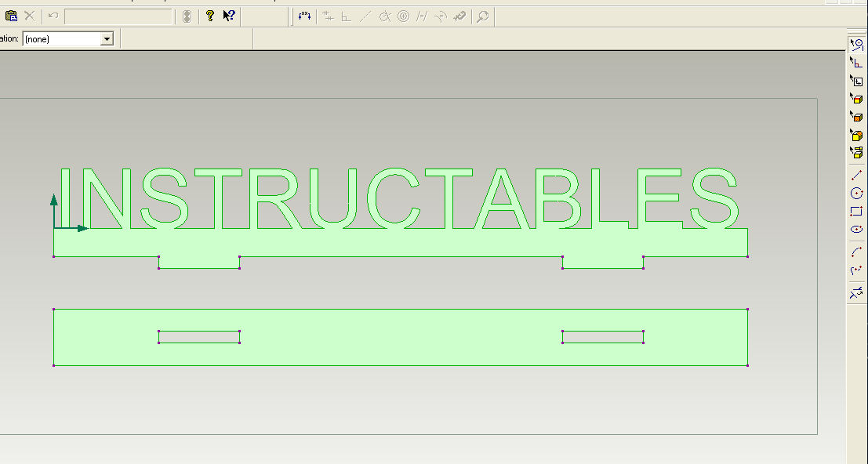Click the horizontal alignment constraint icon
Screen dimensions: 868x464
coord(329,16)
